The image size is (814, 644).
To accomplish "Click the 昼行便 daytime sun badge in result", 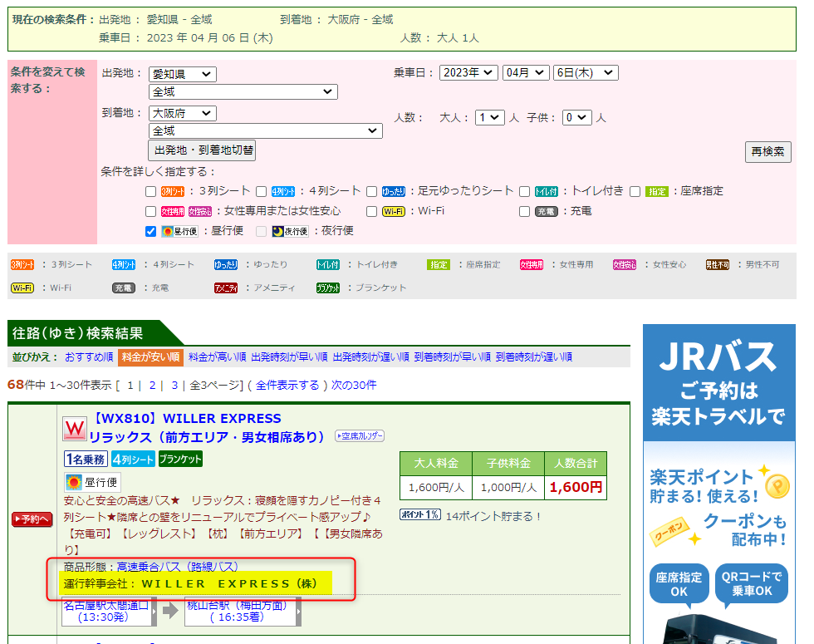I will [x=92, y=482].
